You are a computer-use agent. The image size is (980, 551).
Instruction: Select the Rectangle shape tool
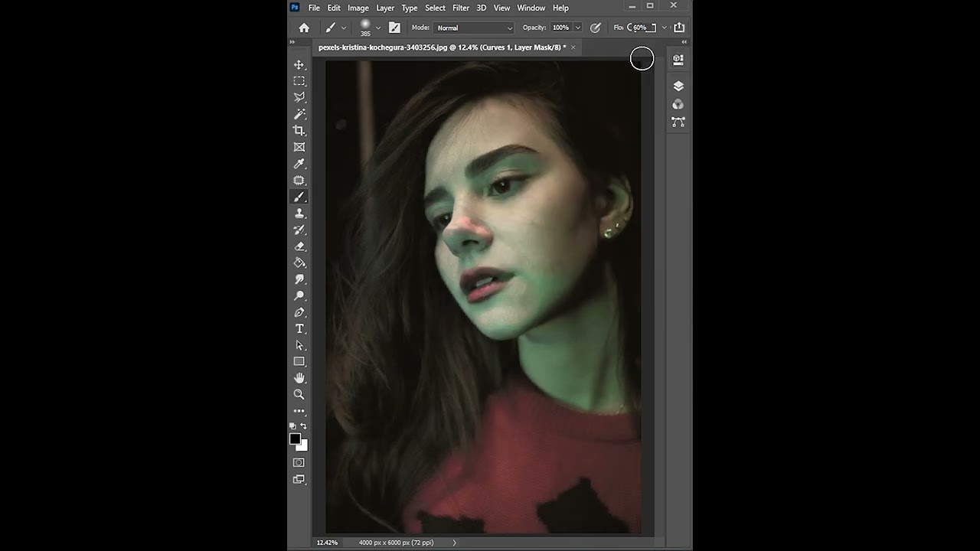pos(299,361)
